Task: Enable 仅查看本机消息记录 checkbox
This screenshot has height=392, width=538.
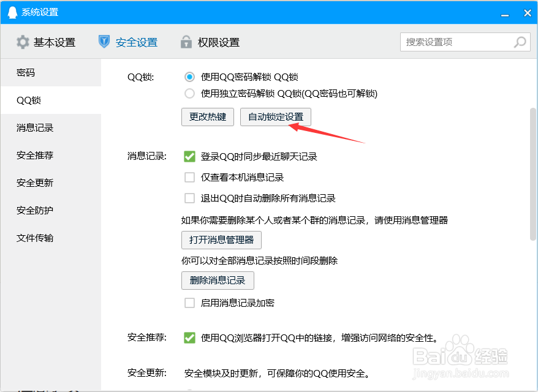Action: [189, 177]
